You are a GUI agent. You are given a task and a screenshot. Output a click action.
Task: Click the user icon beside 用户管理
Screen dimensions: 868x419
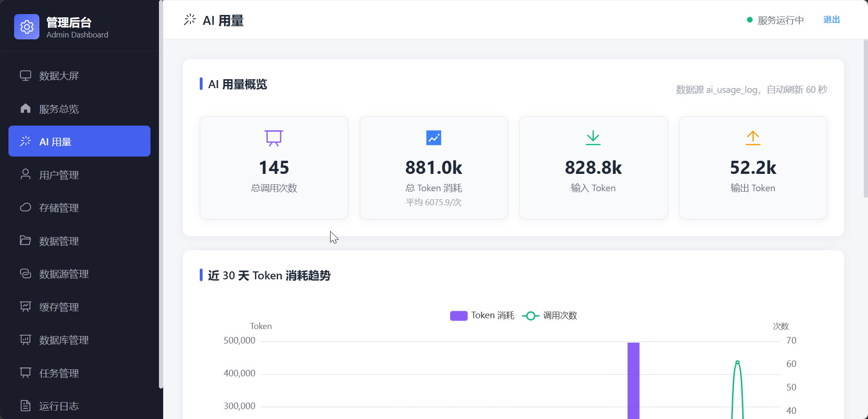(25, 174)
